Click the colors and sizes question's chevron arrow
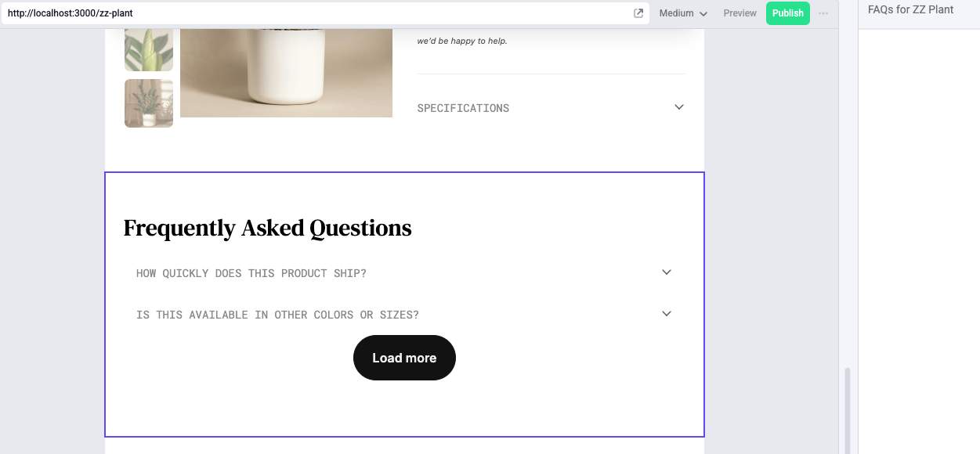Screen dimensions: 980x454 click(667, 313)
